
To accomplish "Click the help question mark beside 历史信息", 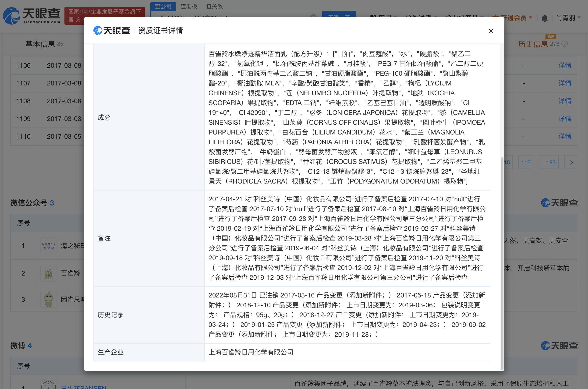I will click(564, 44).
